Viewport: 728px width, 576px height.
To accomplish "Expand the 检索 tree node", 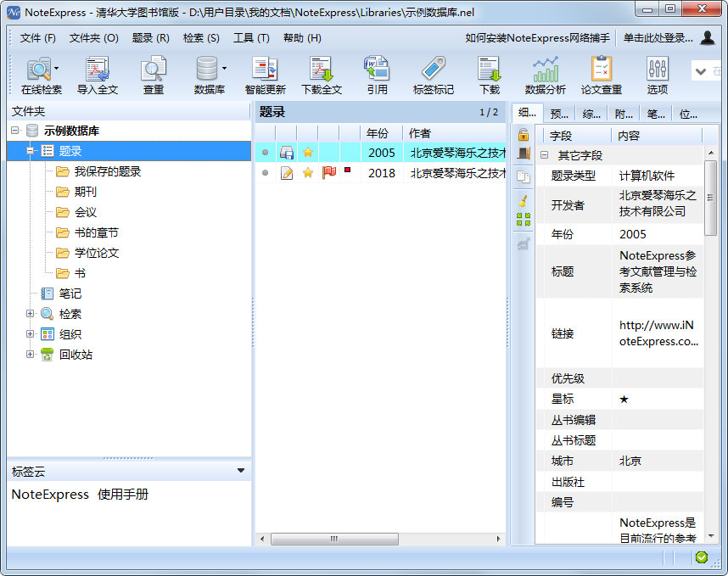I will (31, 313).
